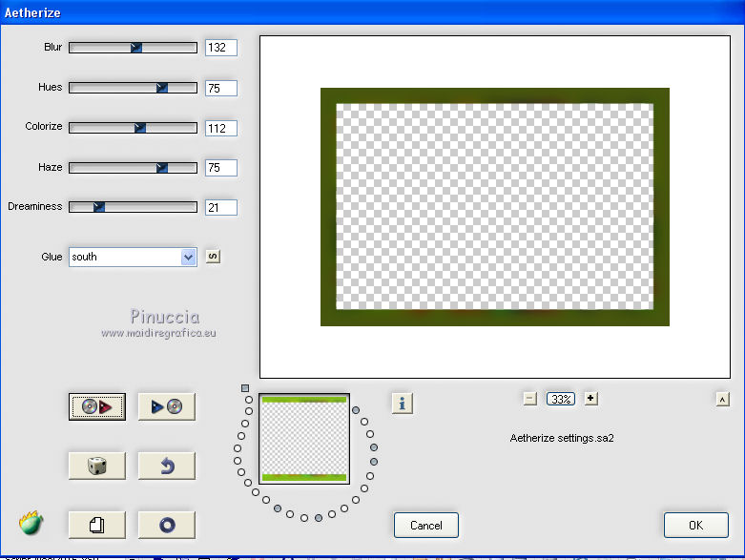The width and height of the screenshot is (745, 560).
Task: Click the Cancel button
Action: tap(426, 526)
